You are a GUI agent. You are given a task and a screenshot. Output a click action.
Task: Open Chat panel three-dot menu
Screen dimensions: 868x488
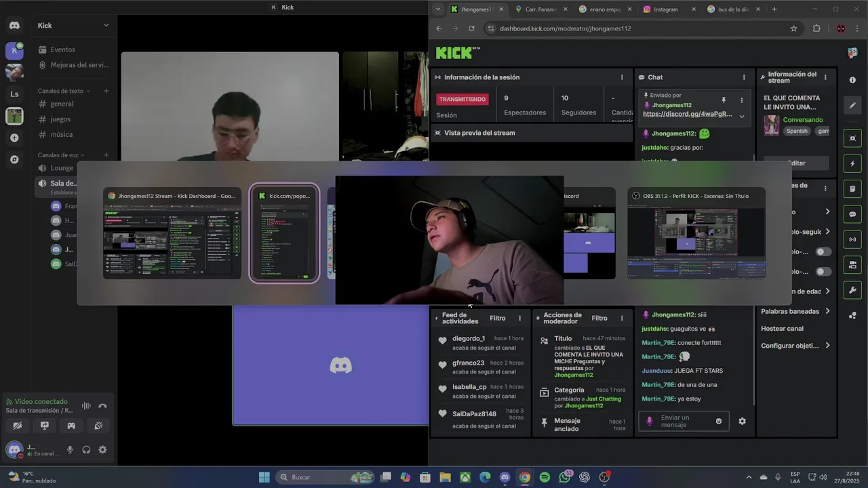744,77
